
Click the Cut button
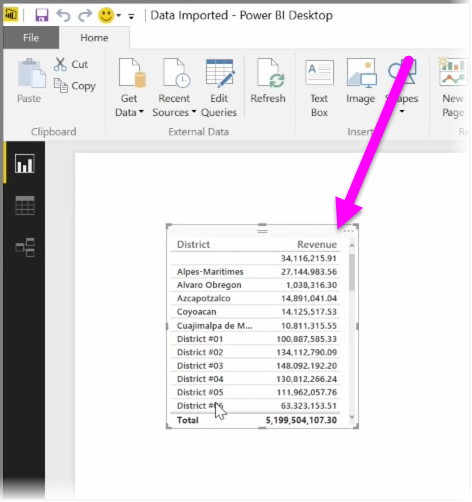click(x=71, y=64)
